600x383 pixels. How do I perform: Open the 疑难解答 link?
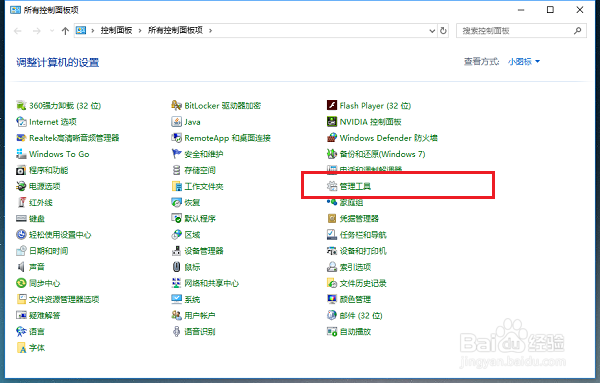click(x=45, y=315)
